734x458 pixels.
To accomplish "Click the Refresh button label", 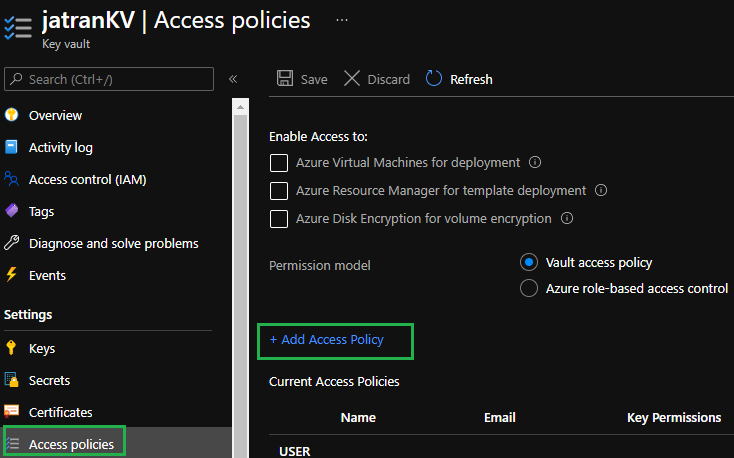I will pyautogui.click(x=471, y=80).
